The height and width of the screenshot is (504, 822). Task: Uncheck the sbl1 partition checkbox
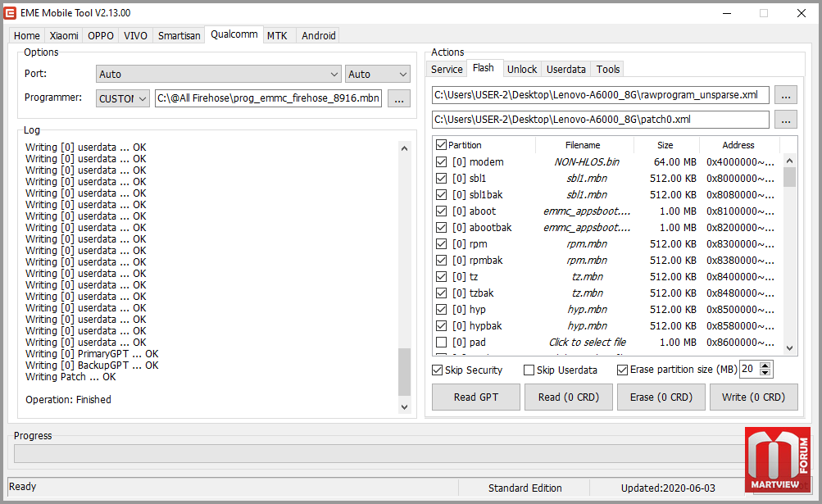442,179
